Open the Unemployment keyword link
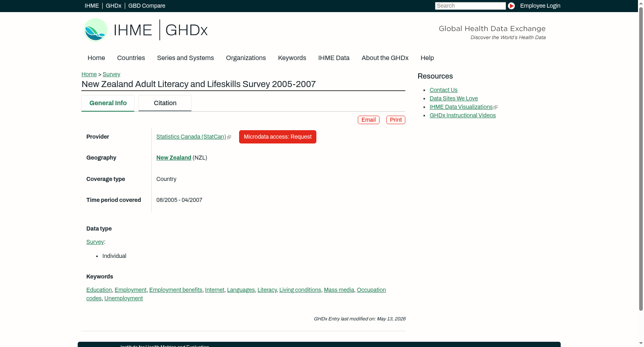Image resolution: width=644 pixels, height=347 pixels. [x=124, y=298]
